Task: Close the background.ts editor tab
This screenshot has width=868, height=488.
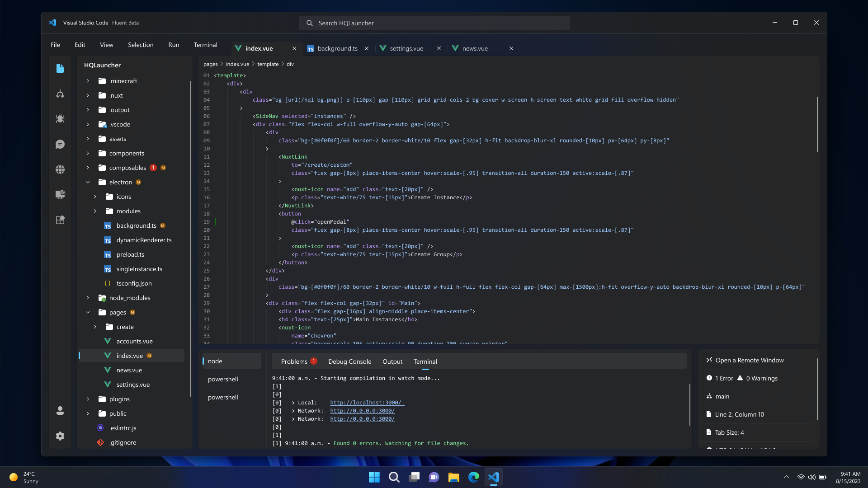Action: tap(367, 48)
